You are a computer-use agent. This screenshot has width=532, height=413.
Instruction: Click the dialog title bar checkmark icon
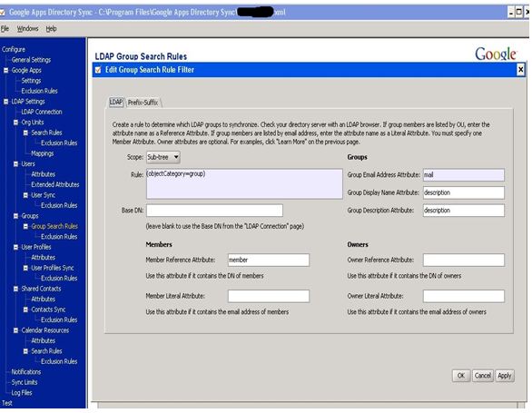tap(98, 70)
